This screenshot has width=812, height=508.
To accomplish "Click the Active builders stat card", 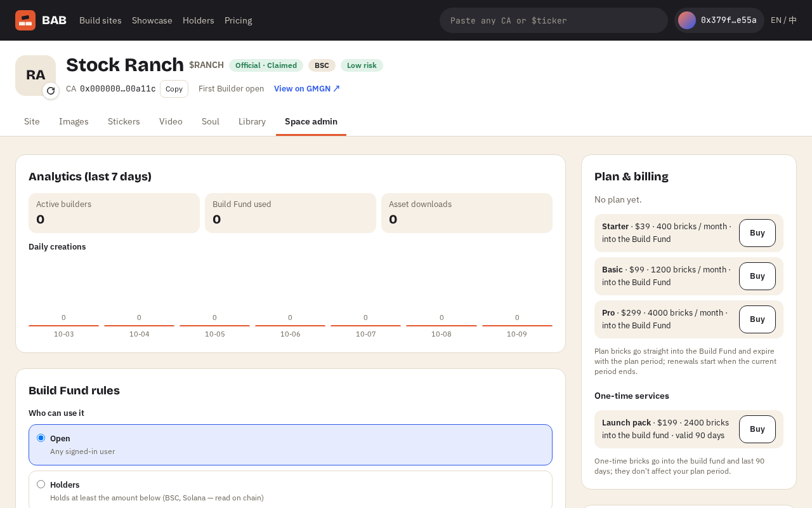I will pos(114,213).
